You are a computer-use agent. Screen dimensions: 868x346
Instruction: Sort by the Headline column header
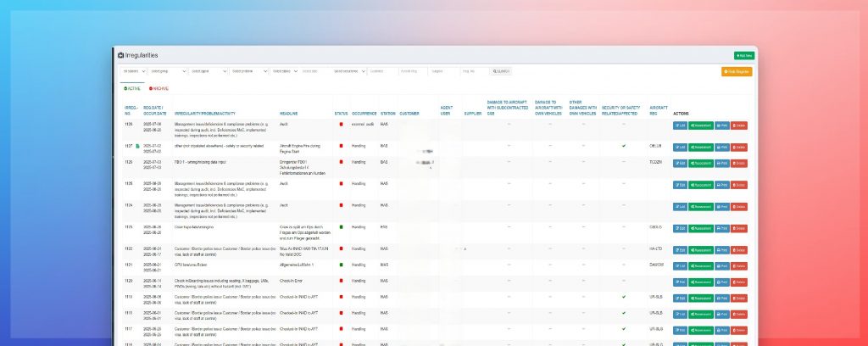(288, 113)
